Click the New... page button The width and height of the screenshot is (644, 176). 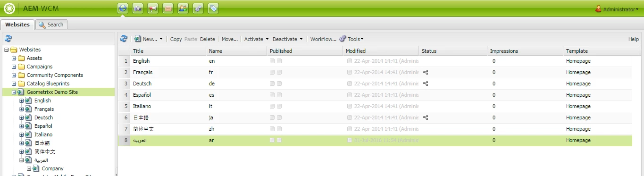point(146,39)
